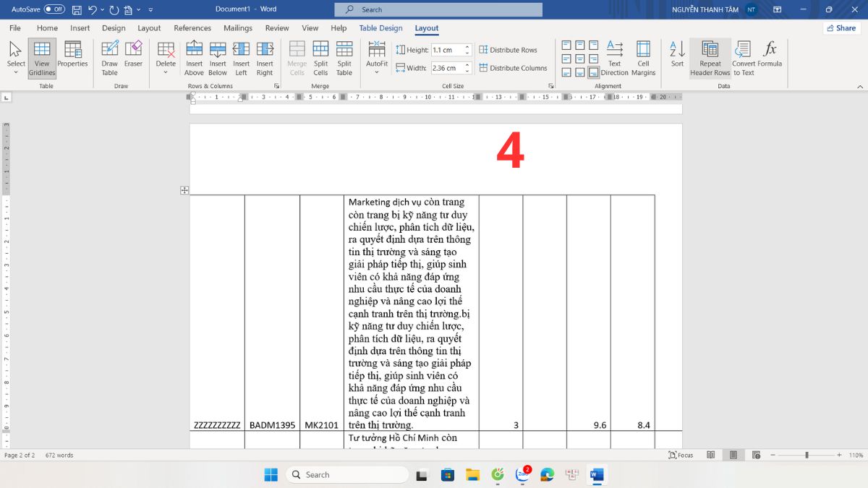Switch to Print Layout view
Image resolution: width=868 pixels, height=488 pixels.
[733, 455]
